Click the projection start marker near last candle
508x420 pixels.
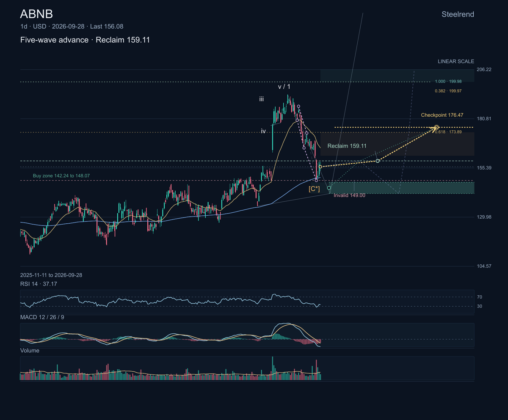pyautogui.click(x=320, y=167)
